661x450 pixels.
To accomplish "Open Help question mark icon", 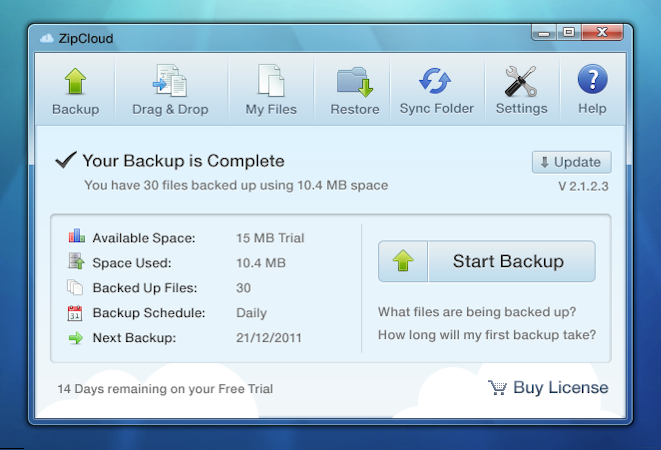I will coord(592,79).
